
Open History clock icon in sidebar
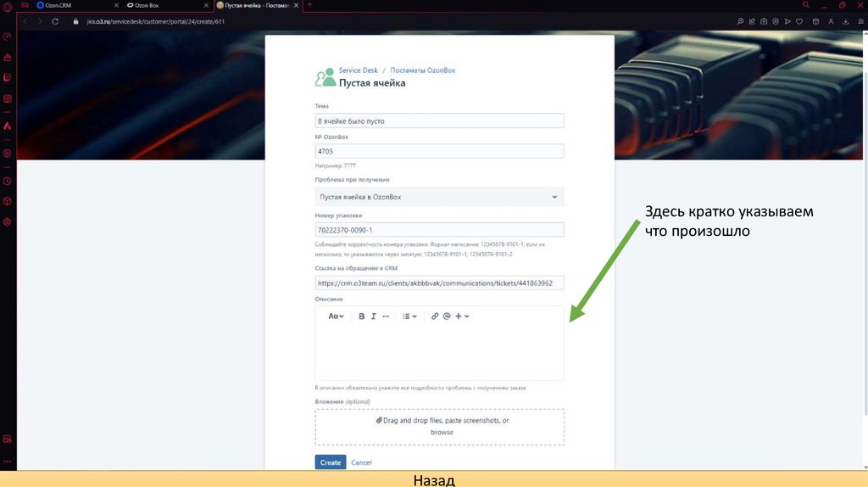click(7, 182)
